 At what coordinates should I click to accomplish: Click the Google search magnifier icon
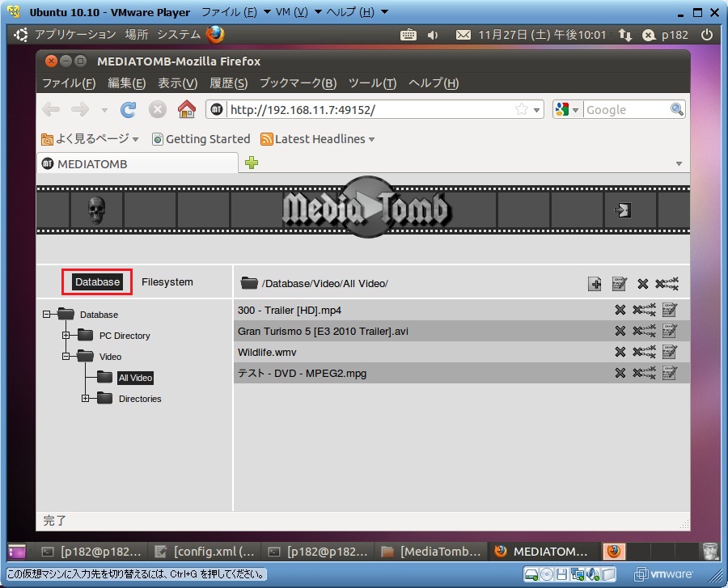tap(676, 109)
